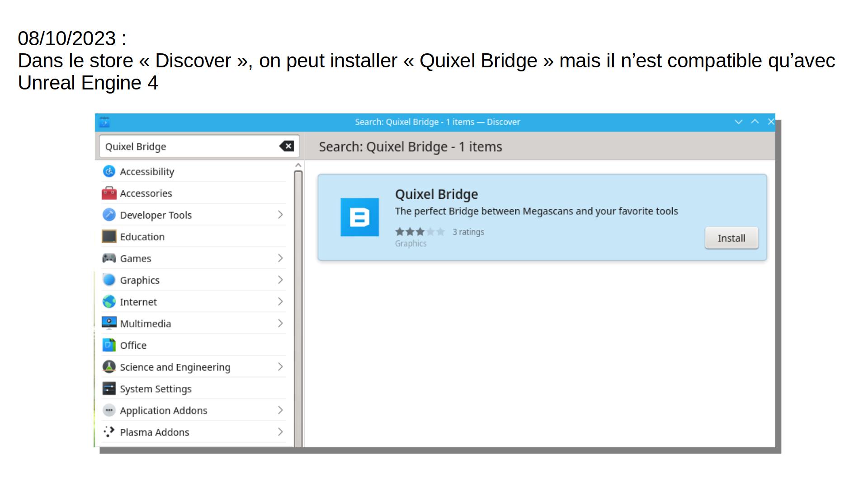Select the Application Addons category
This screenshot has height=488, width=868.
[163, 410]
